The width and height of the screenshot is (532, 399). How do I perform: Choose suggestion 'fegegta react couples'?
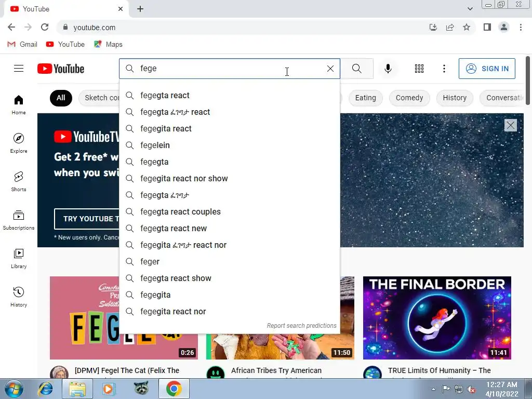[229, 212]
